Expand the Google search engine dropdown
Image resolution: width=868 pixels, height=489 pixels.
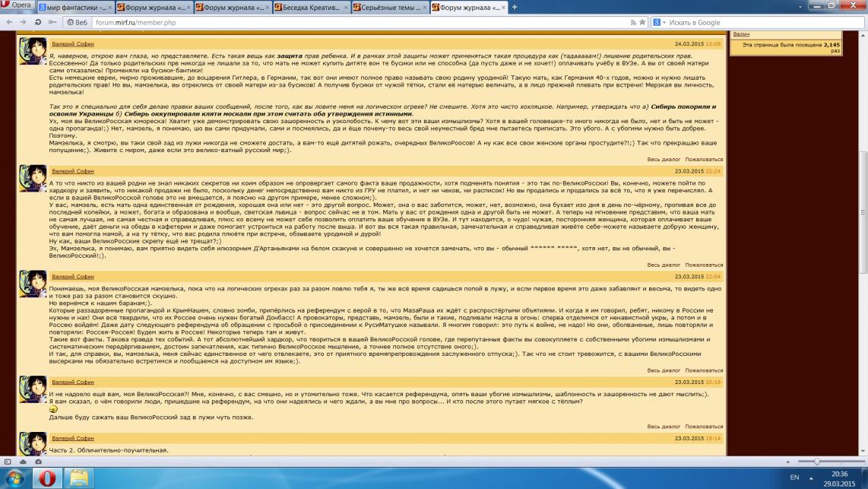[658, 23]
